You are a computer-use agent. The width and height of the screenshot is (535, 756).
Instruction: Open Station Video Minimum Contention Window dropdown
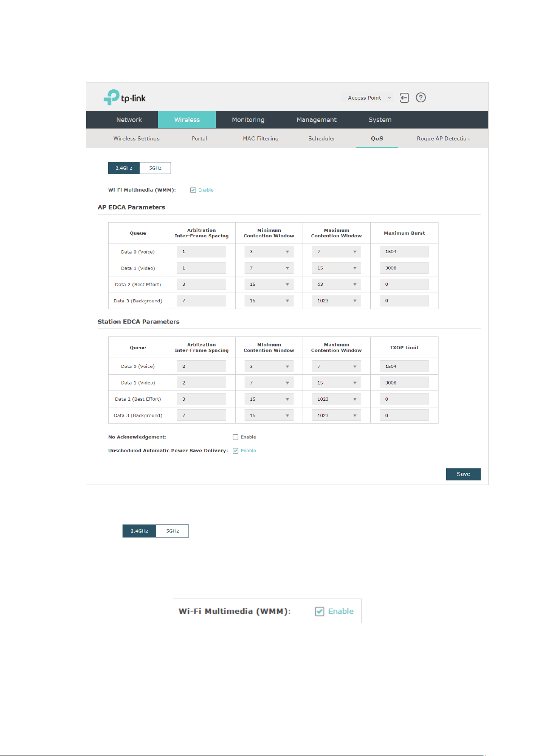point(269,383)
